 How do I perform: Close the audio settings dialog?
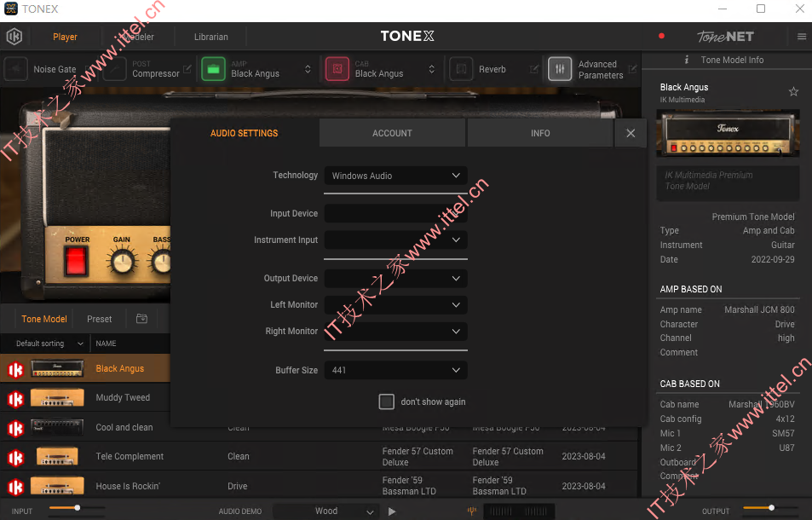631,133
